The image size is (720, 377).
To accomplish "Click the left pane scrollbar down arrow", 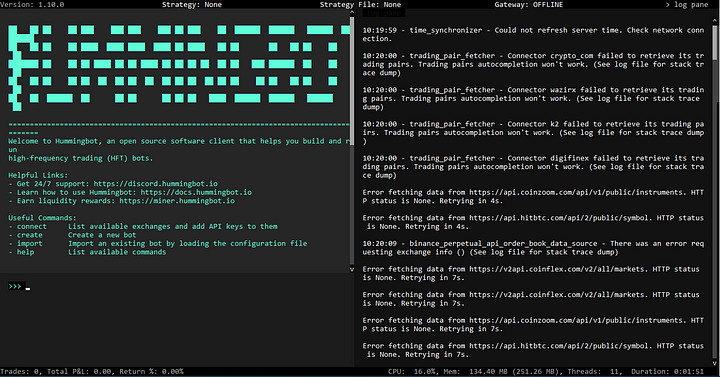I will click(352, 270).
